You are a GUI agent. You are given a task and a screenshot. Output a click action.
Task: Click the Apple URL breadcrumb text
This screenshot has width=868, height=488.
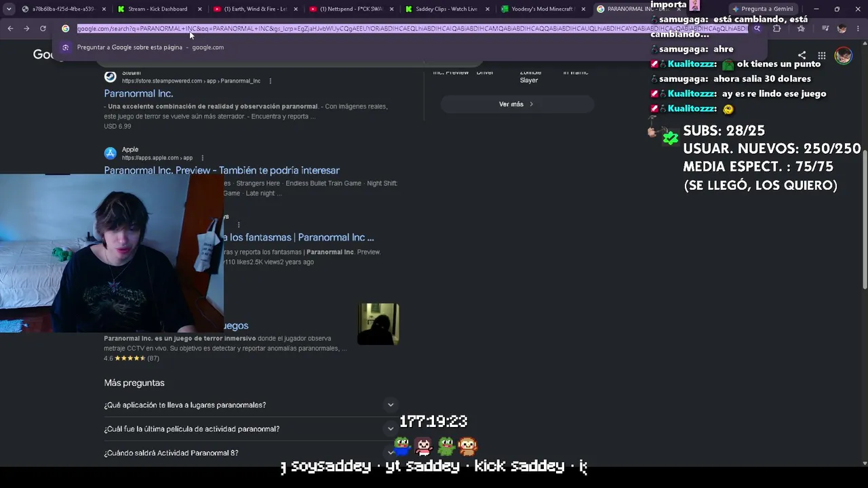coord(157,158)
